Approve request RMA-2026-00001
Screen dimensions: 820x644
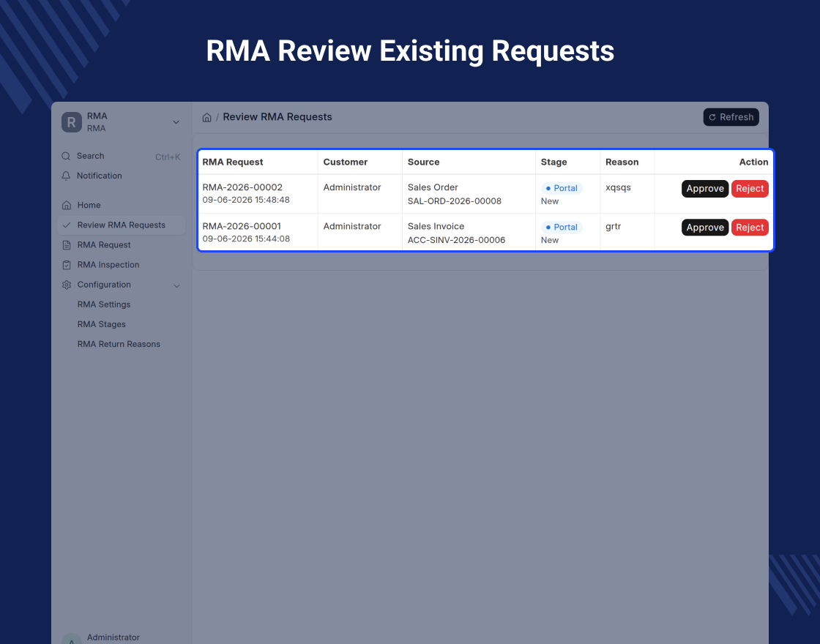point(705,228)
